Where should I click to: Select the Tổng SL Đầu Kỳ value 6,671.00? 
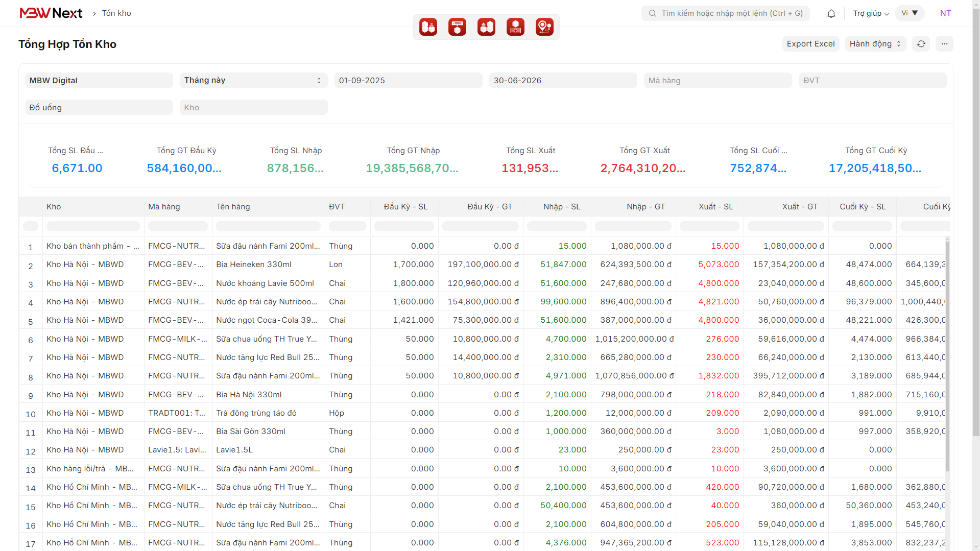(77, 168)
